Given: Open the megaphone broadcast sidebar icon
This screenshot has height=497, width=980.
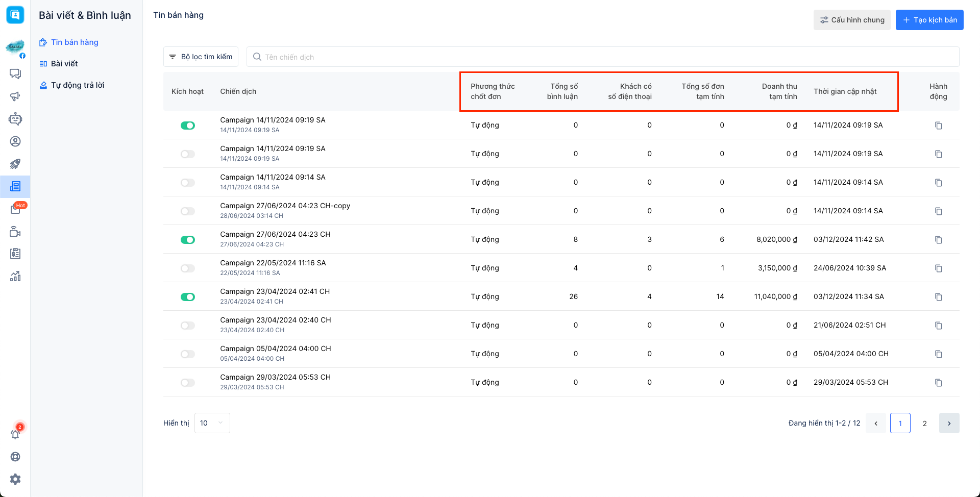Looking at the screenshot, I should tap(15, 96).
